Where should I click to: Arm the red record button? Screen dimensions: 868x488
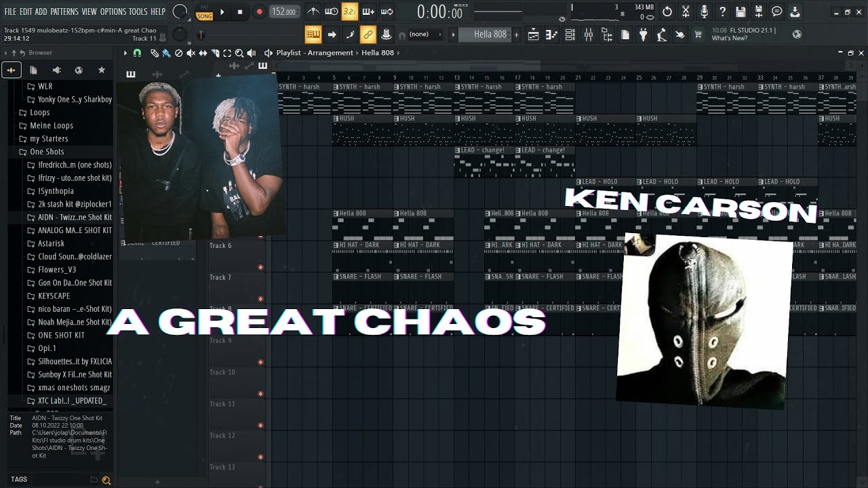click(259, 12)
